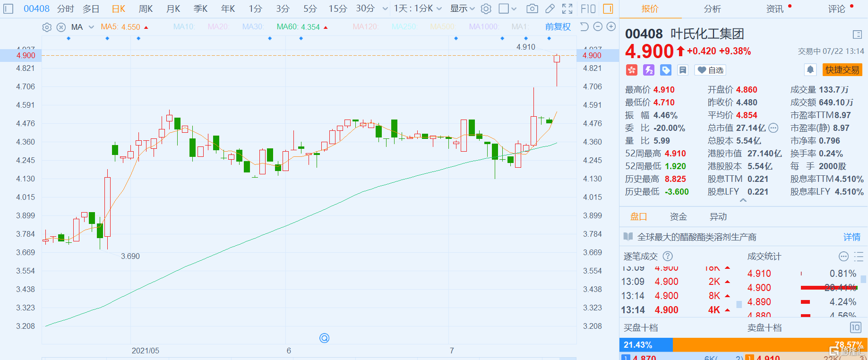
Task: Collapse the quote details chevron
Action: coord(743,200)
